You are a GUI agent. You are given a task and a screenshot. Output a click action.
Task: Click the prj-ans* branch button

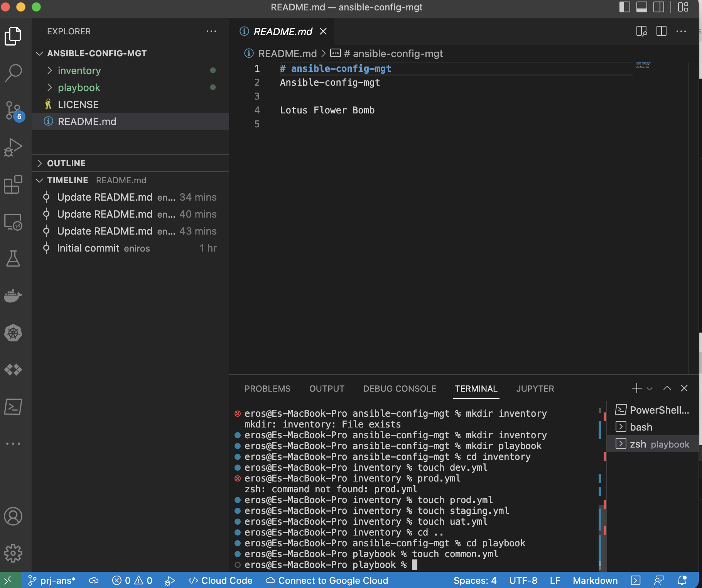click(52, 580)
